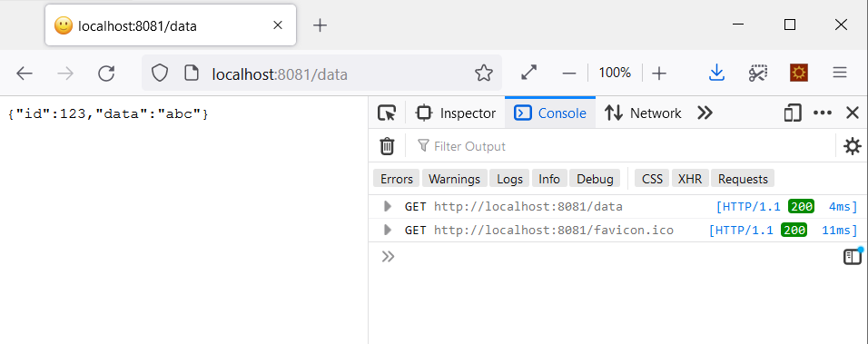
Task: Toggle the Debug filter
Action: [595, 179]
